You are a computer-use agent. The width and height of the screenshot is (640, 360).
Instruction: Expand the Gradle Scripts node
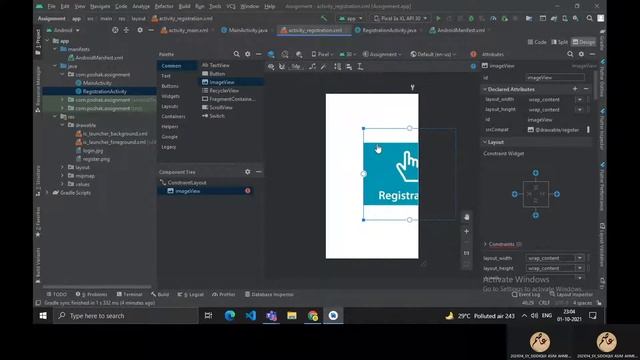tap(47, 193)
